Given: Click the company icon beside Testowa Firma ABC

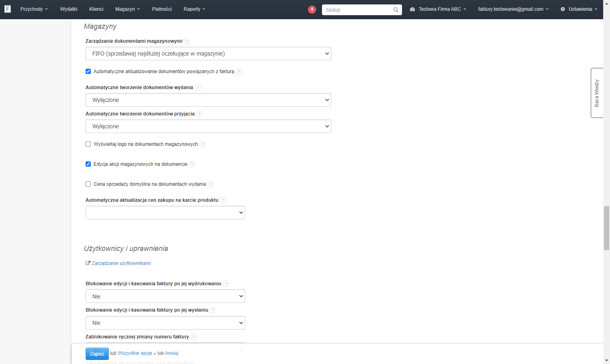Looking at the screenshot, I should pyautogui.click(x=412, y=9).
